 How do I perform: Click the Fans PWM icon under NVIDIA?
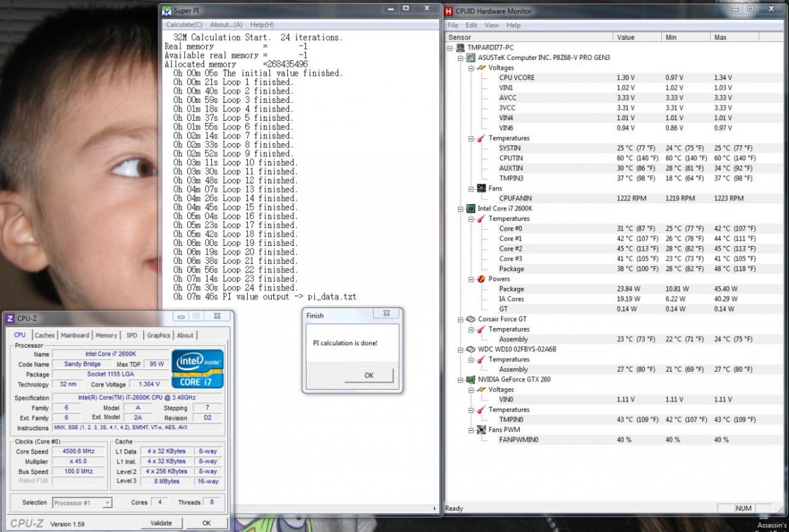click(x=481, y=430)
